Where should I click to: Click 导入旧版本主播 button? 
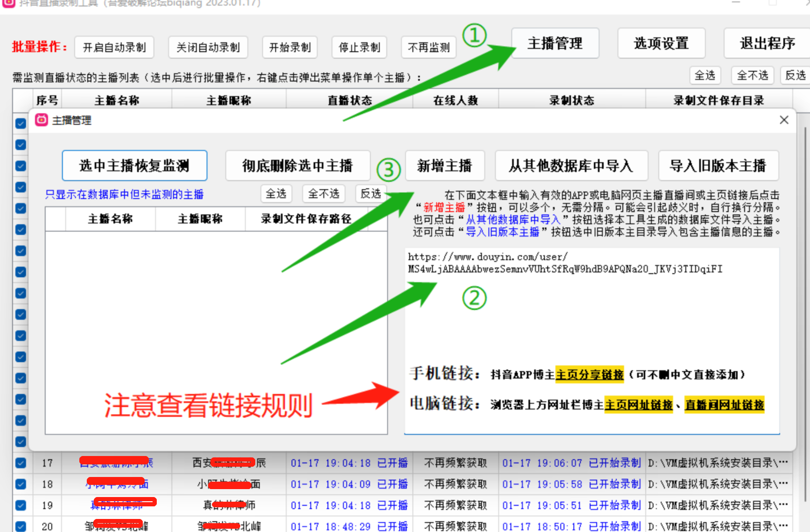click(x=718, y=166)
